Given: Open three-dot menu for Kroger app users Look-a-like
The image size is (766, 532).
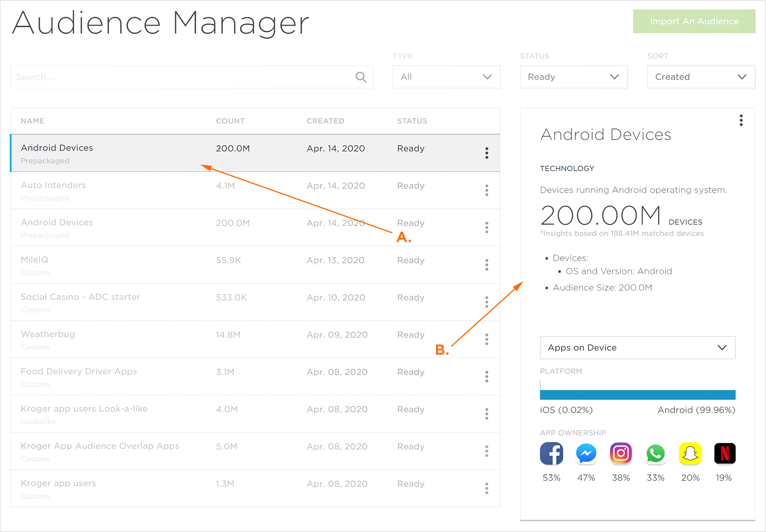Looking at the screenshot, I should tap(487, 414).
